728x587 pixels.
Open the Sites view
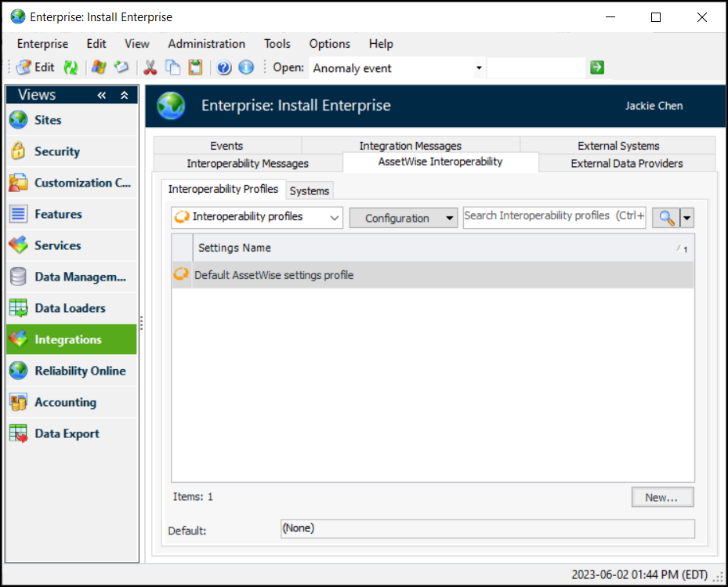point(72,120)
